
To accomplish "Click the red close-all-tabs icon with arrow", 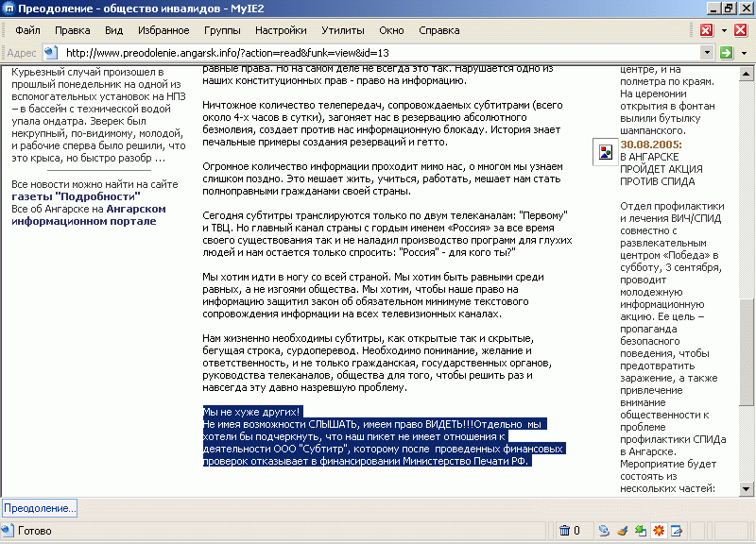I will (707, 30).
